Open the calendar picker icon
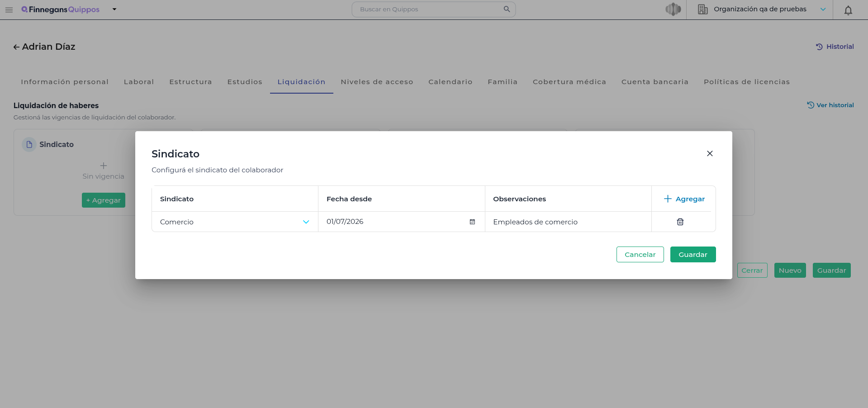 (x=472, y=222)
